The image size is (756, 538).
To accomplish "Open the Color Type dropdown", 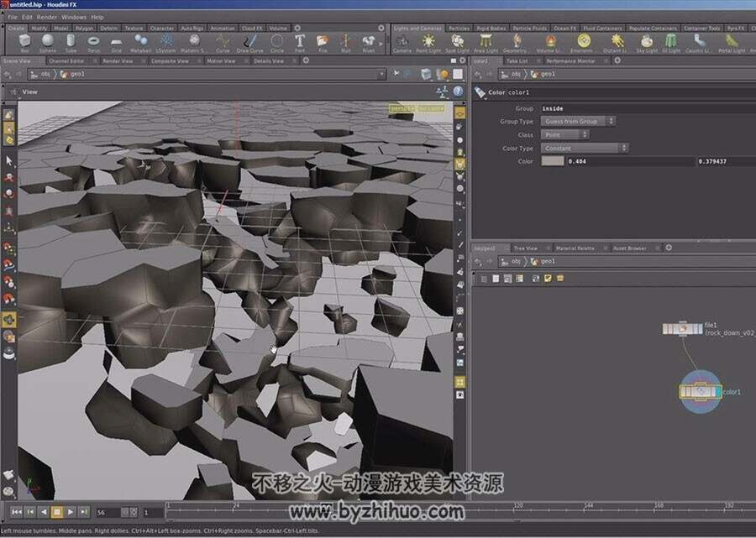I will (x=585, y=149).
